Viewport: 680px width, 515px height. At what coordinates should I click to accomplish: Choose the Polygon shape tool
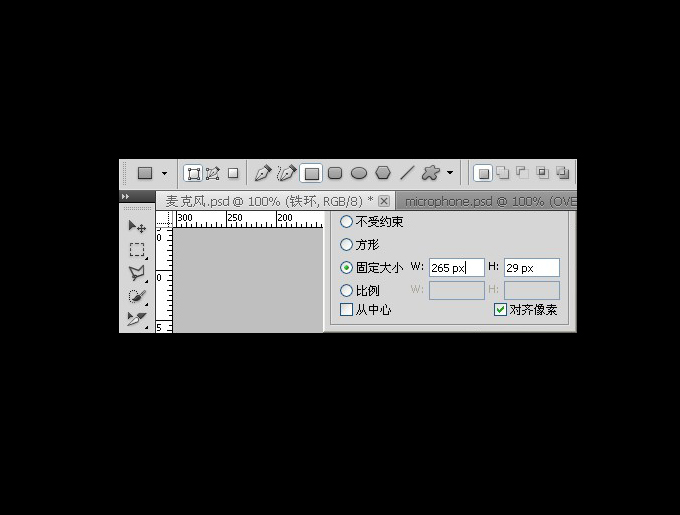tap(383, 173)
